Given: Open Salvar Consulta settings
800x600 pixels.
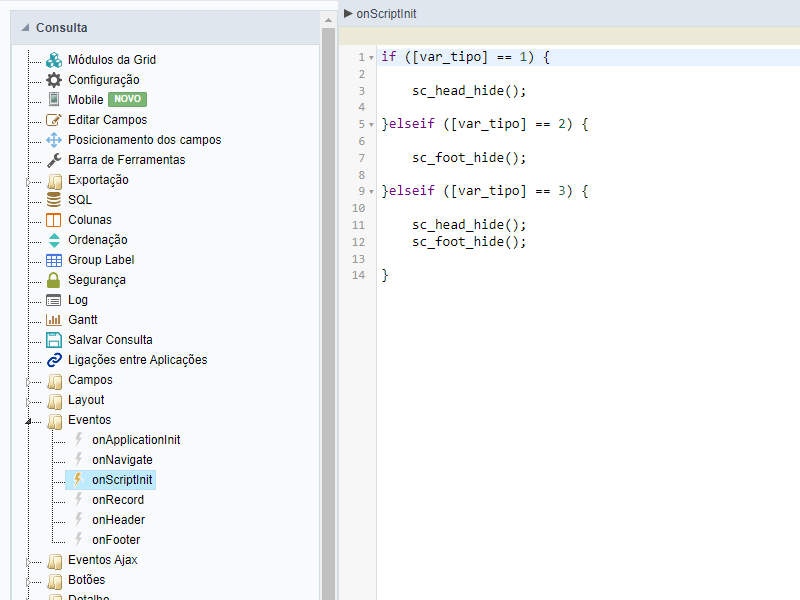Looking at the screenshot, I should [x=110, y=340].
